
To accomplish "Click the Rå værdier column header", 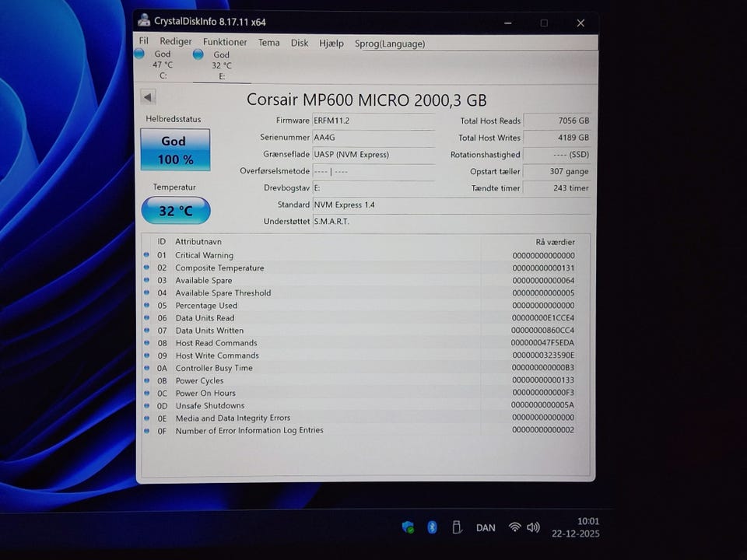I will point(555,242).
